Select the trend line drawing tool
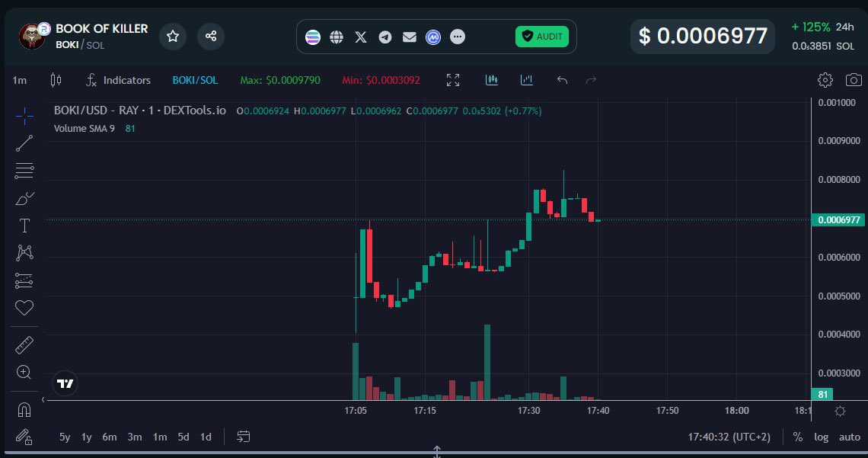 (x=24, y=143)
